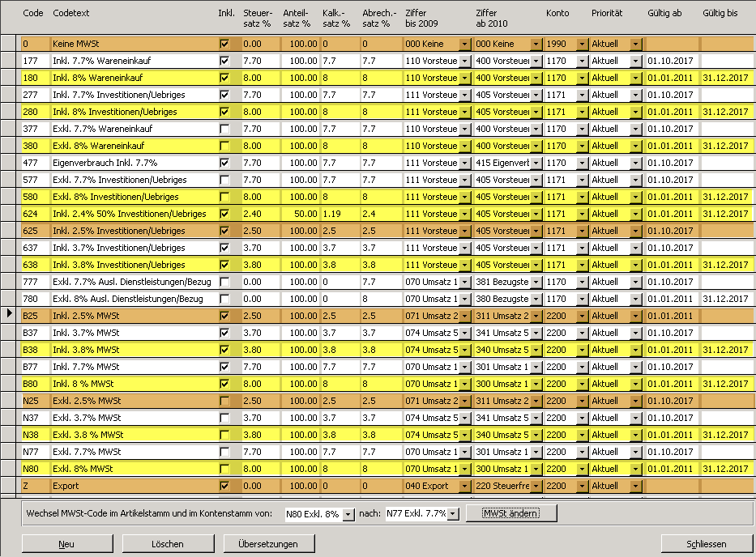Open Ziffer ab 2010 dropdown for code B38

point(536,350)
